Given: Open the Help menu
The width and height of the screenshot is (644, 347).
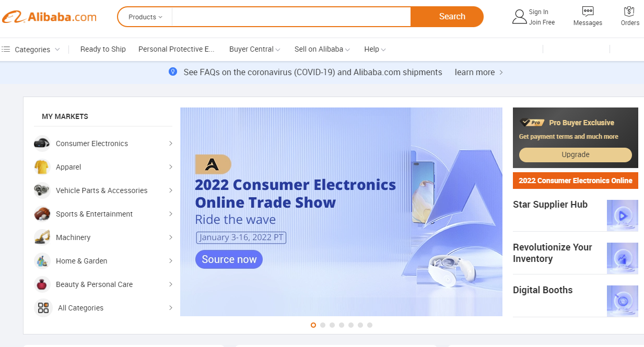Looking at the screenshot, I should (x=375, y=49).
